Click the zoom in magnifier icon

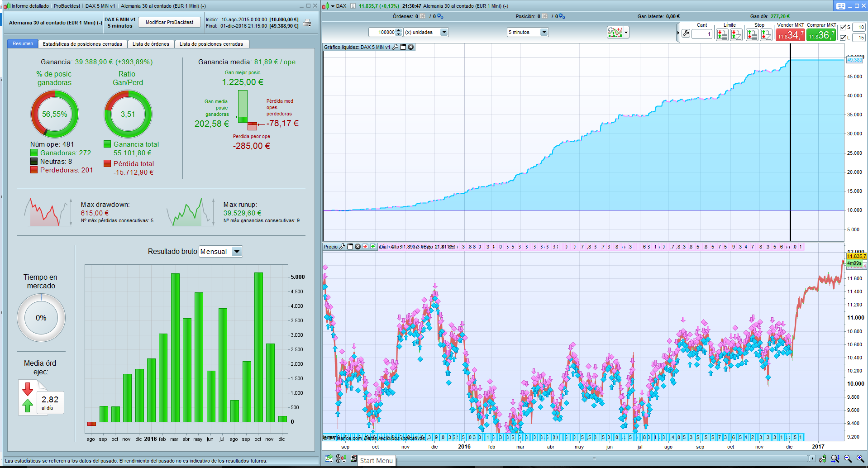pyautogui.click(x=860, y=458)
